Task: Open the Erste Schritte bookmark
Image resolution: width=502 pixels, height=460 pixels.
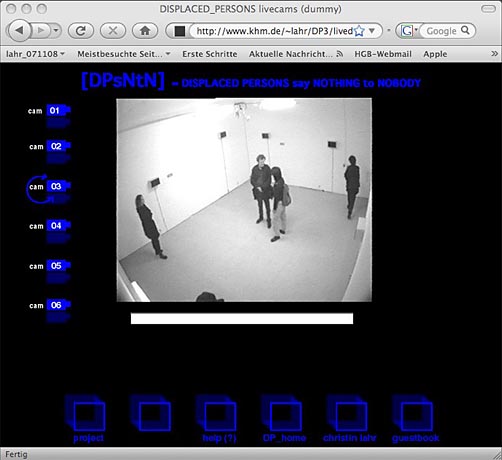Action: click(210, 54)
